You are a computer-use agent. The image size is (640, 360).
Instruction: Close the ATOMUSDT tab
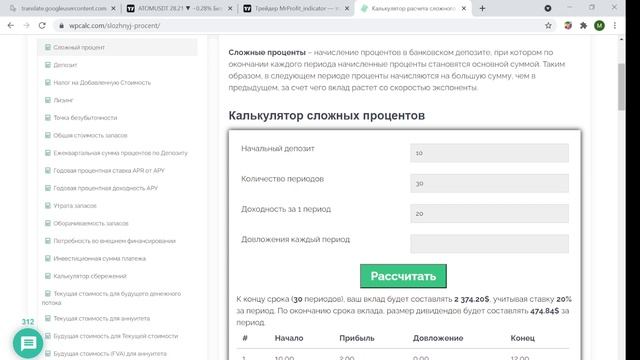pyautogui.click(x=230, y=8)
